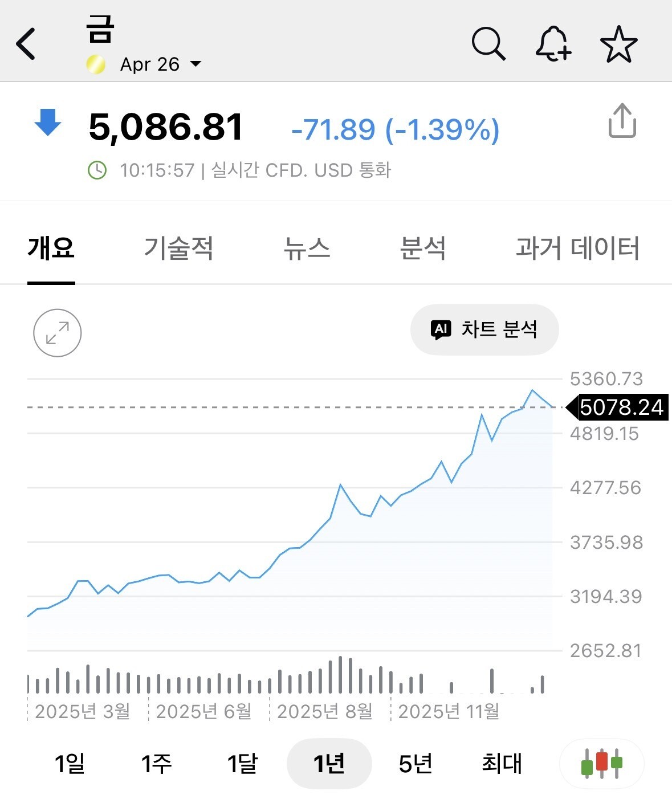Screen dimensions: 672x803
Task: Open the Apr 26 contract dropdown
Action: 160,64
